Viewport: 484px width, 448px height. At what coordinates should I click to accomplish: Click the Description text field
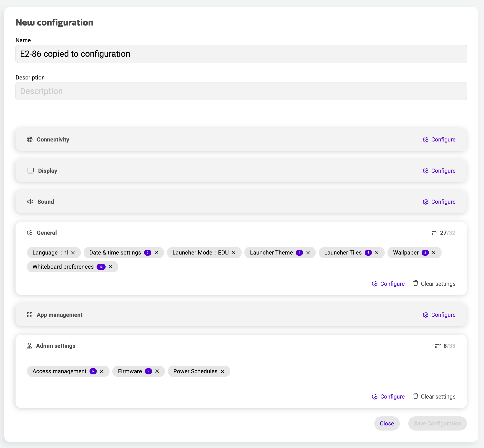(241, 91)
